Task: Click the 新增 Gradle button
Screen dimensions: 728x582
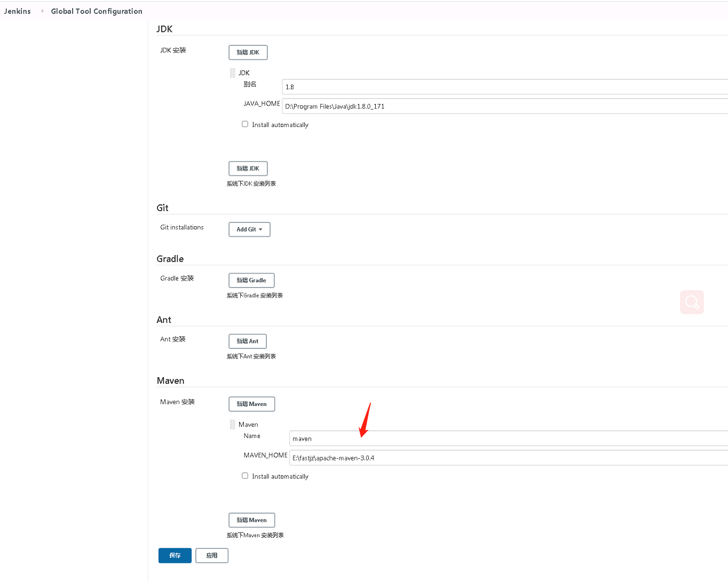Action: click(x=251, y=280)
